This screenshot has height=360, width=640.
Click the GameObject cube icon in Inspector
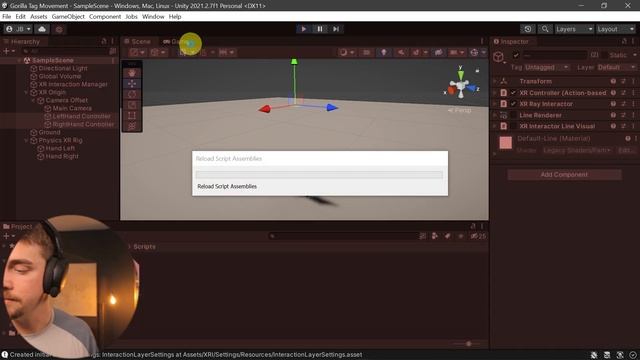(x=498, y=57)
